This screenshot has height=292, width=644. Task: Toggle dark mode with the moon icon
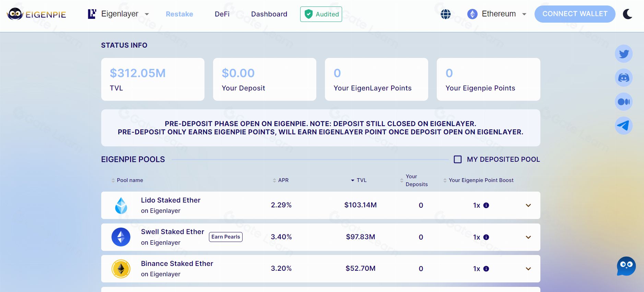(628, 14)
